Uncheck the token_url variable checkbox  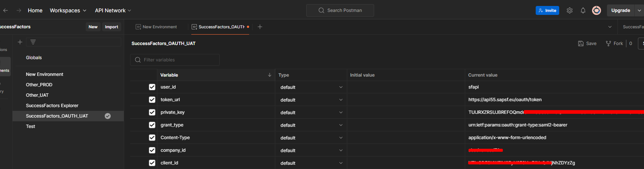(x=152, y=100)
